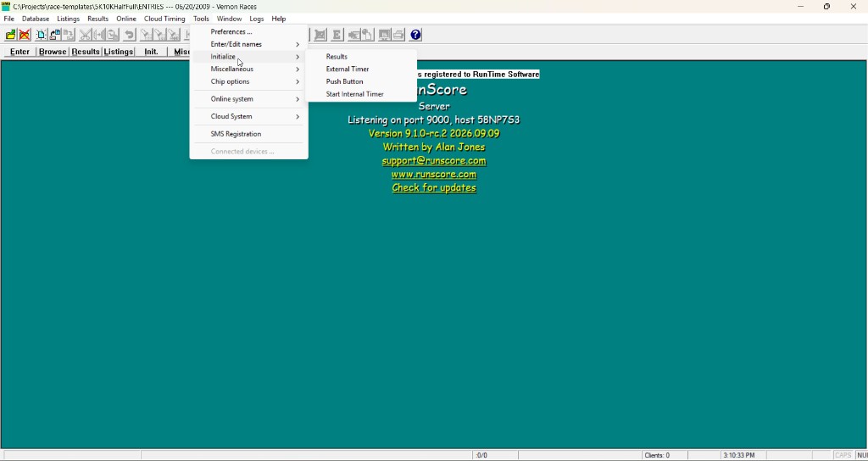Click the clipboard paste toolbar icon

pos(113,35)
